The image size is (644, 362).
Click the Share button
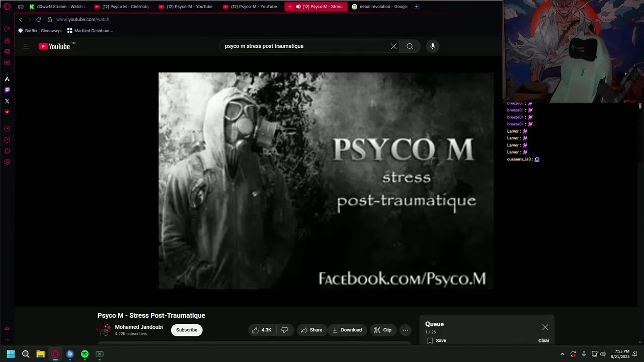coord(311,330)
